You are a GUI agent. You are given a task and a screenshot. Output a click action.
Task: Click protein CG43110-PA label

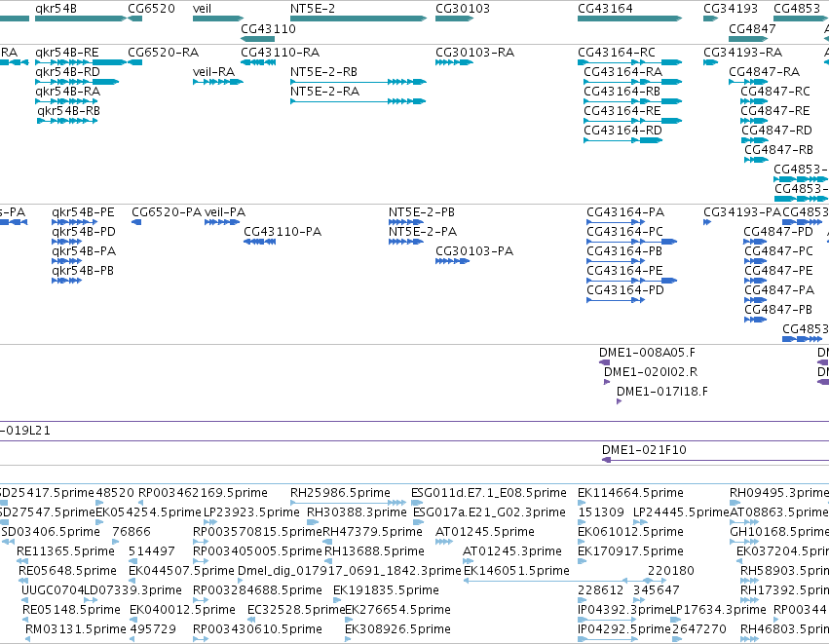tap(283, 232)
